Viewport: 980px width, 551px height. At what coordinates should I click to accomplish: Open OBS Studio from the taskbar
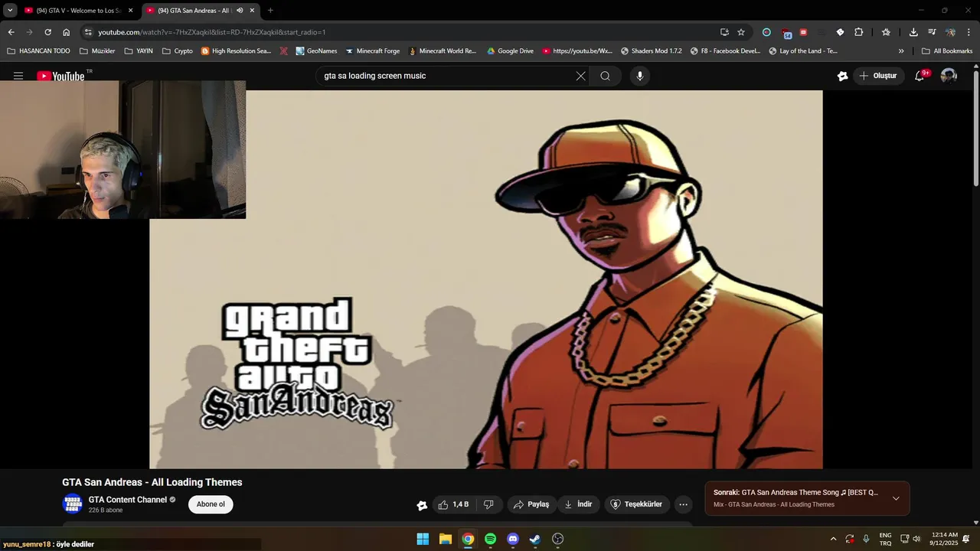(x=558, y=539)
